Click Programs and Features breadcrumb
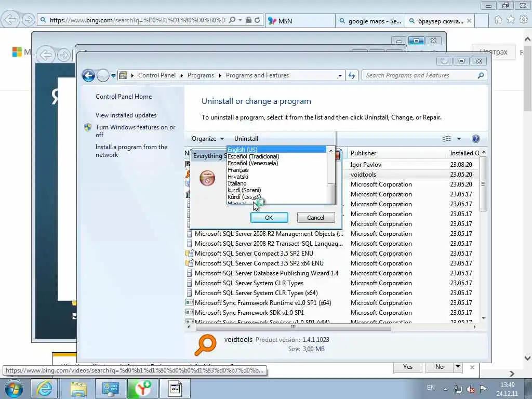This screenshot has width=532, height=399. pos(257,75)
